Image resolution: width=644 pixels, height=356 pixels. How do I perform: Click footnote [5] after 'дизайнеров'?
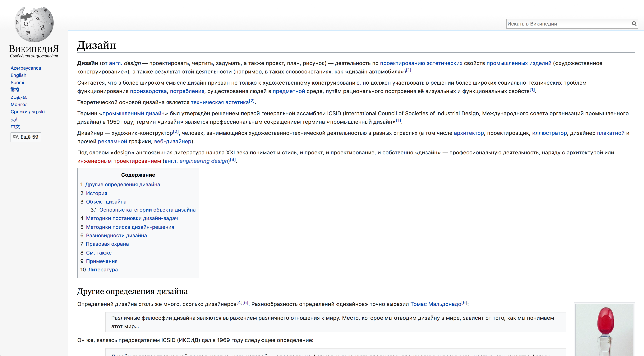click(245, 303)
